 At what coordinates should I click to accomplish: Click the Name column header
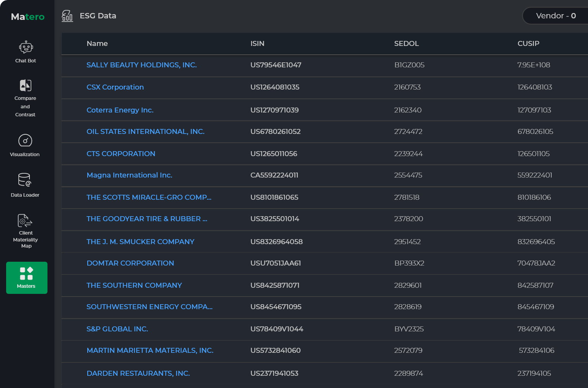(x=97, y=44)
